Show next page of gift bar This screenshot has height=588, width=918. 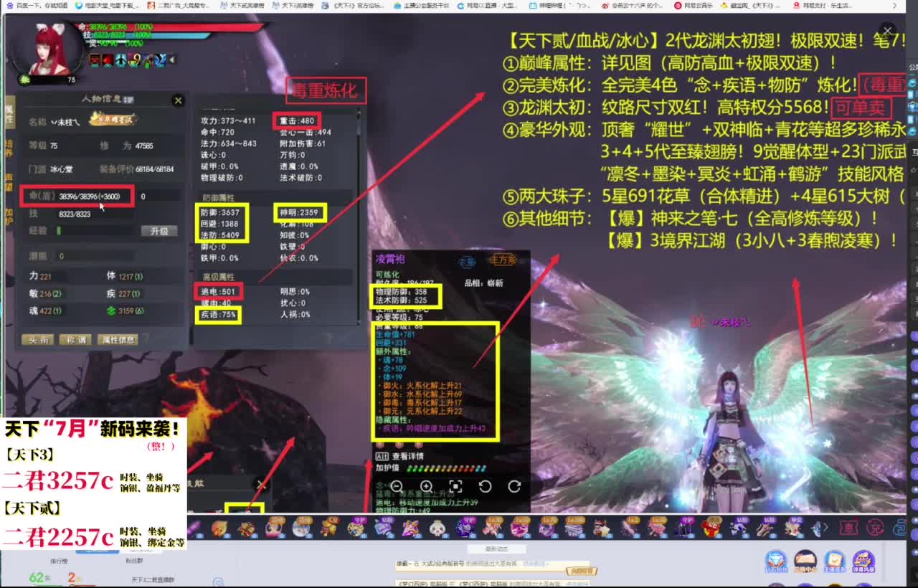(x=826, y=528)
